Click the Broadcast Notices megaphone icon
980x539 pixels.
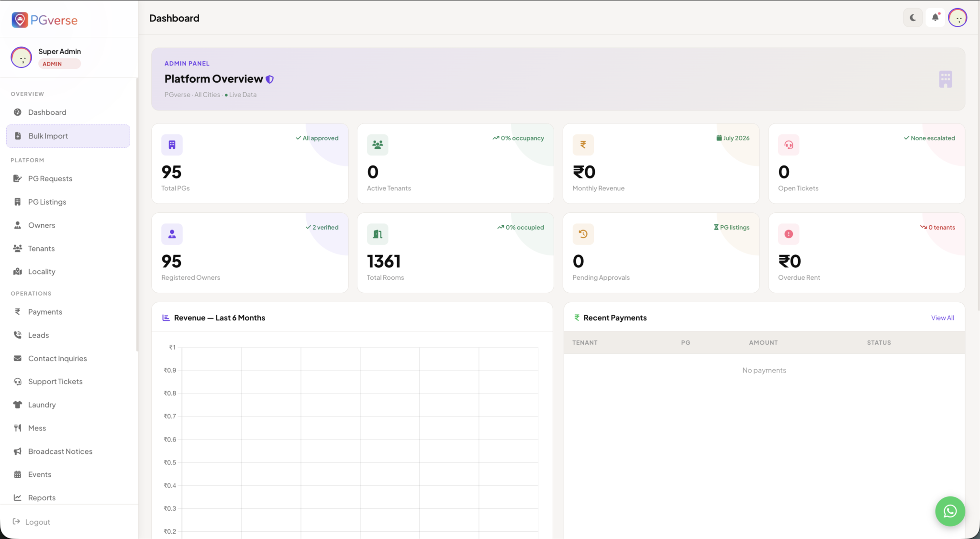click(x=18, y=451)
